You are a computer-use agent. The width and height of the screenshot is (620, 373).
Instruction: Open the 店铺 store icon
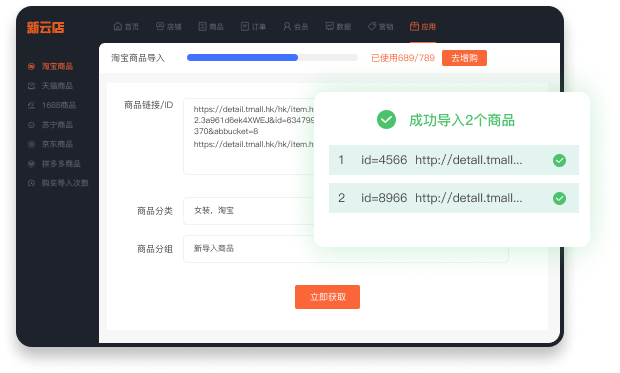pos(160,27)
